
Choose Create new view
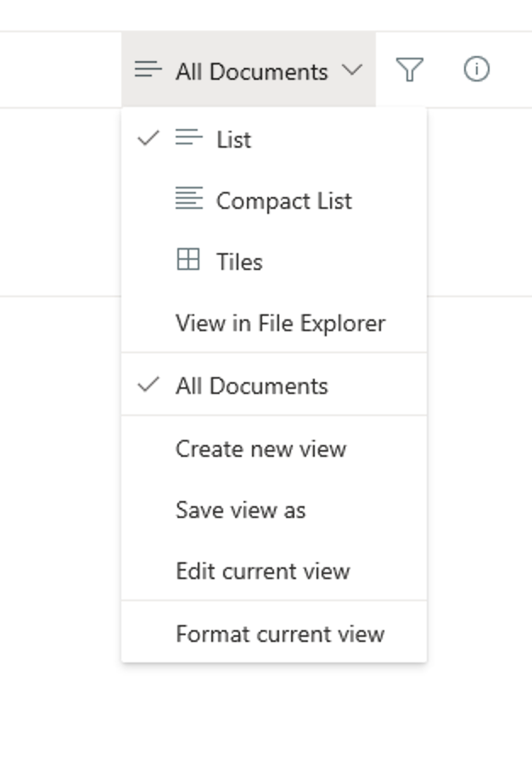274,448
